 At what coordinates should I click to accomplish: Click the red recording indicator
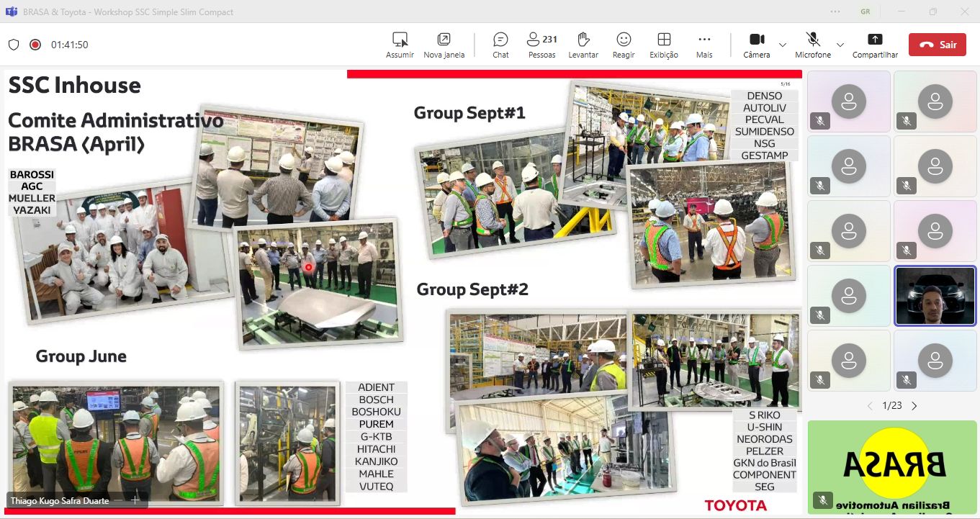coord(35,45)
